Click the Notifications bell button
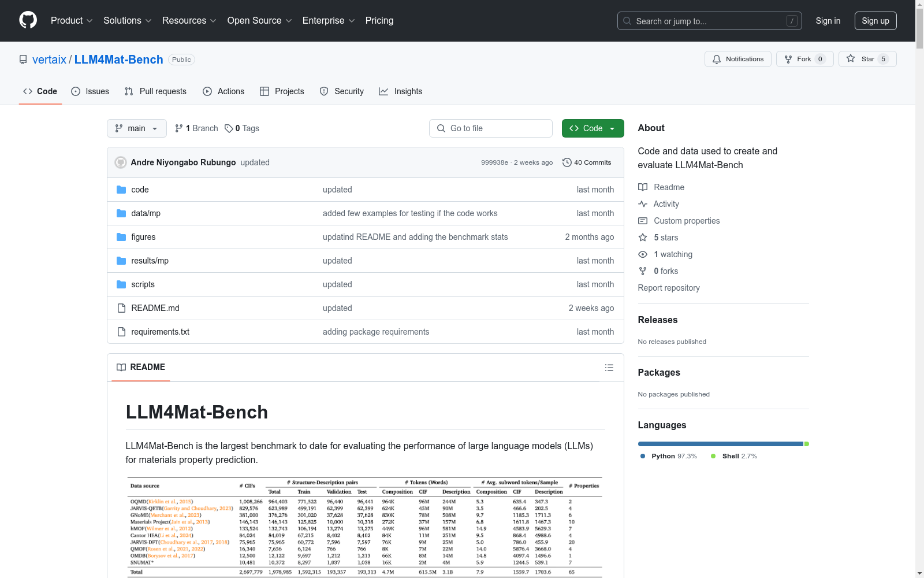This screenshot has height=578, width=924. [x=737, y=59]
